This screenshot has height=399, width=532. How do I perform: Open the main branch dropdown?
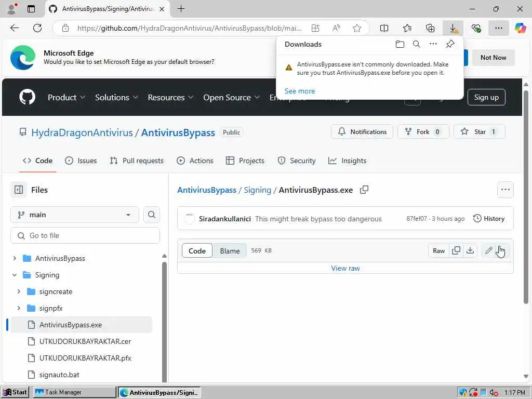tap(75, 215)
